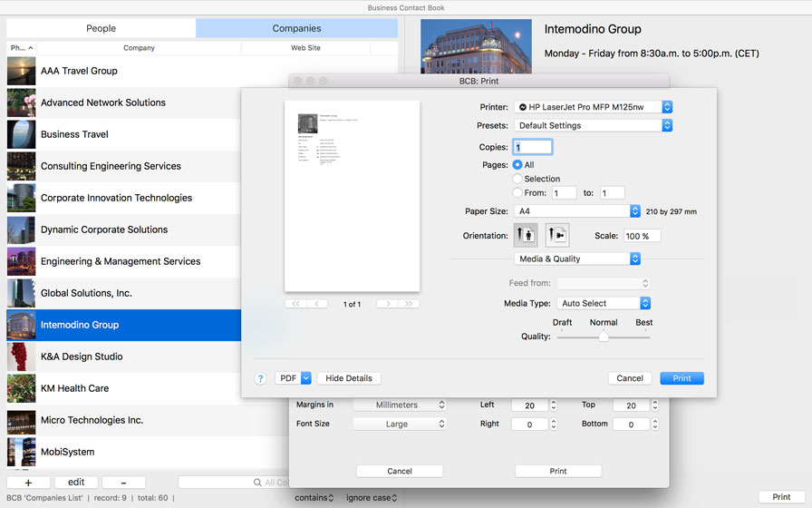Open print dialog help question mark
The height and width of the screenshot is (508, 812).
click(x=260, y=378)
